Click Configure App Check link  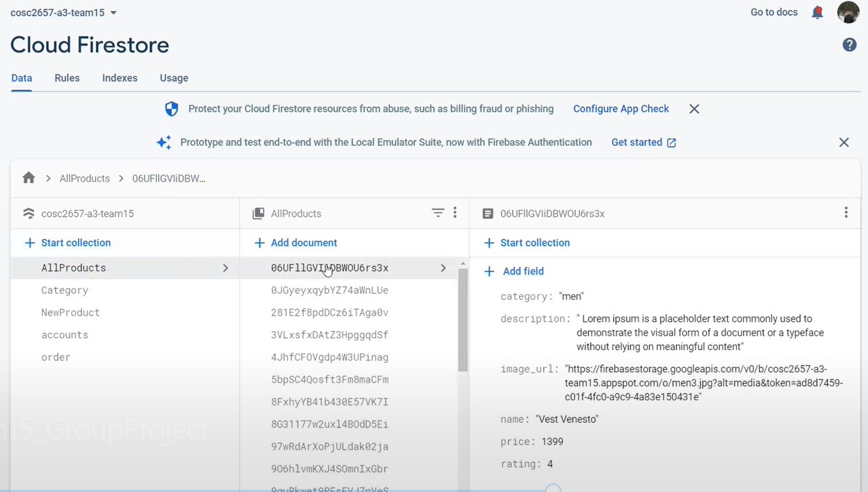[x=621, y=109]
